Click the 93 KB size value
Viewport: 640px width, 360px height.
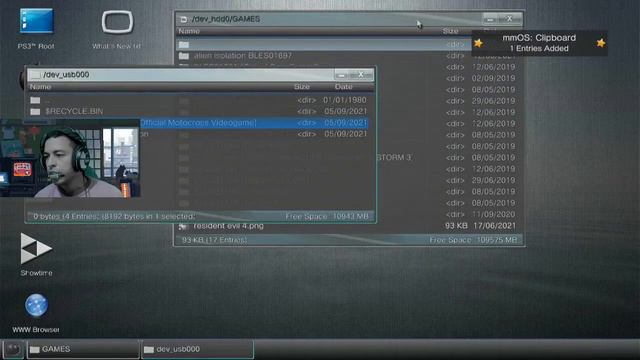pos(456,226)
